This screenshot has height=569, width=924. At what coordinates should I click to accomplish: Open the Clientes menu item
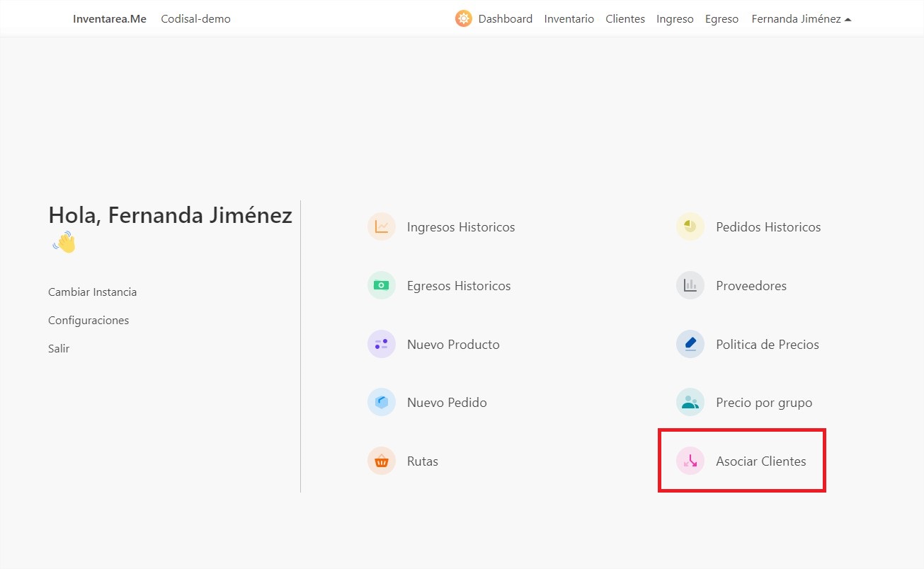pos(624,18)
